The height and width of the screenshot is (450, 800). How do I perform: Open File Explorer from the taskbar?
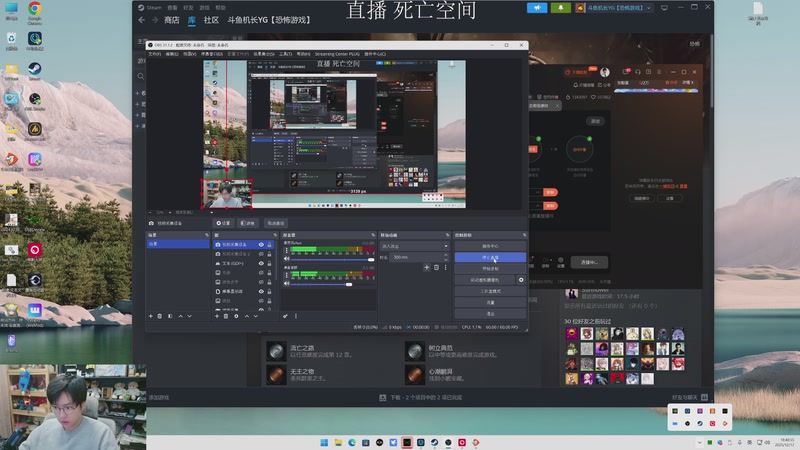pyautogui.click(x=338, y=442)
